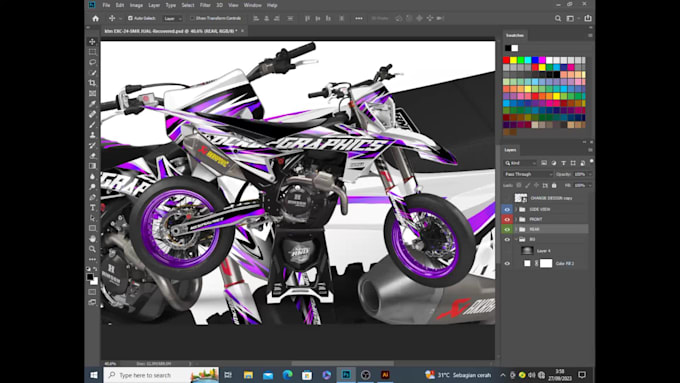The image size is (680, 383).
Task: Select the Crop tool
Action: pos(92,83)
